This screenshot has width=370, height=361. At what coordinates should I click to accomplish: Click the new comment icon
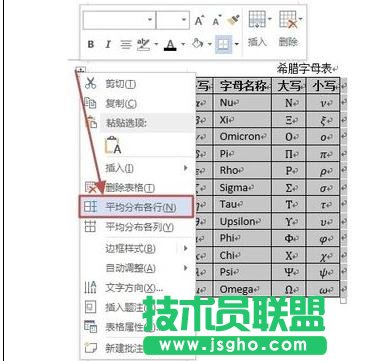[90, 348]
